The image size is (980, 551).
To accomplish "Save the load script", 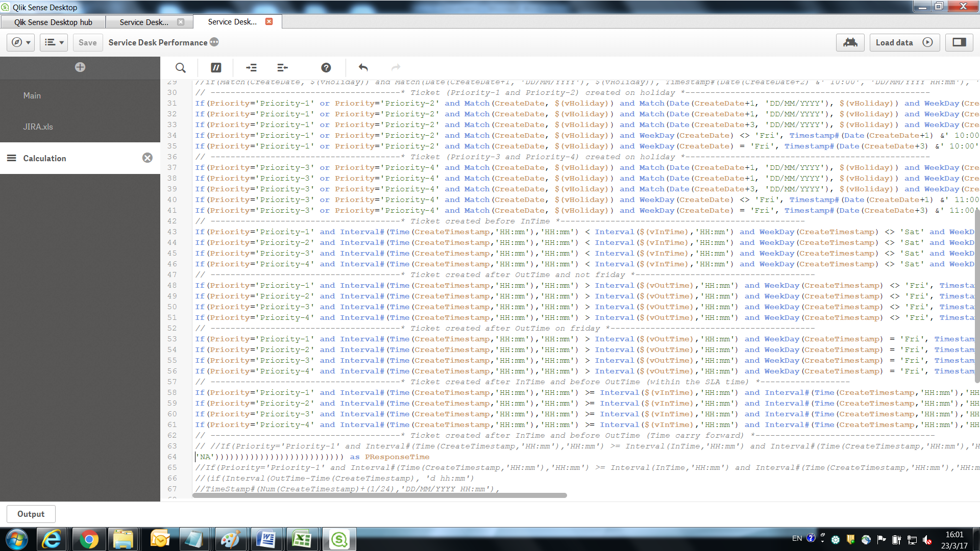I will pos(87,42).
